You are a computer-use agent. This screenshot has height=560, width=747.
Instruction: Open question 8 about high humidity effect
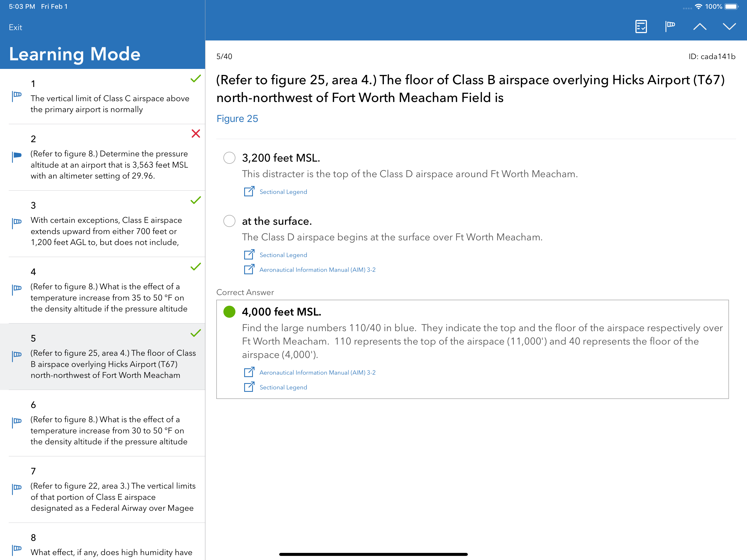pyautogui.click(x=103, y=542)
